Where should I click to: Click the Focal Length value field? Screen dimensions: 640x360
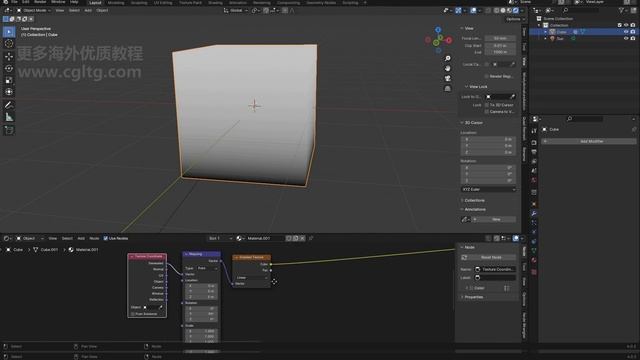[x=500, y=38]
